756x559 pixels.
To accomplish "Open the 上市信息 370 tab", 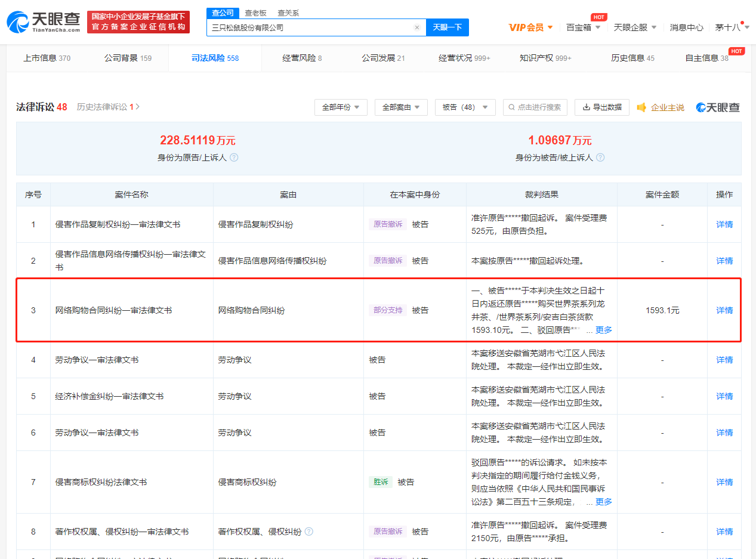I will 47,58.
